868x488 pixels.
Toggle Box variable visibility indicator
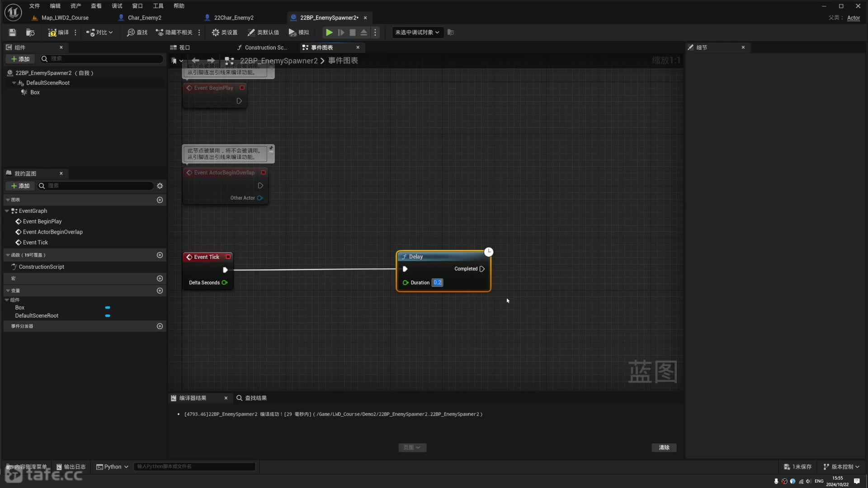108,308
